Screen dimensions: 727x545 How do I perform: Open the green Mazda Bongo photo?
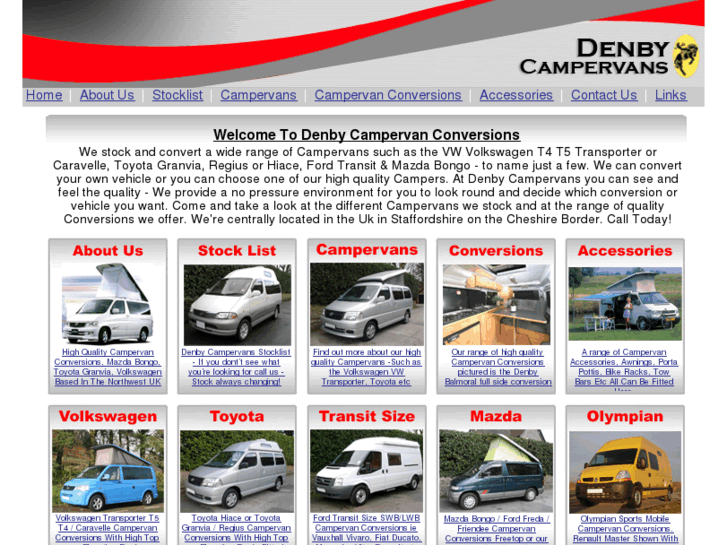click(x=496, y=470)
